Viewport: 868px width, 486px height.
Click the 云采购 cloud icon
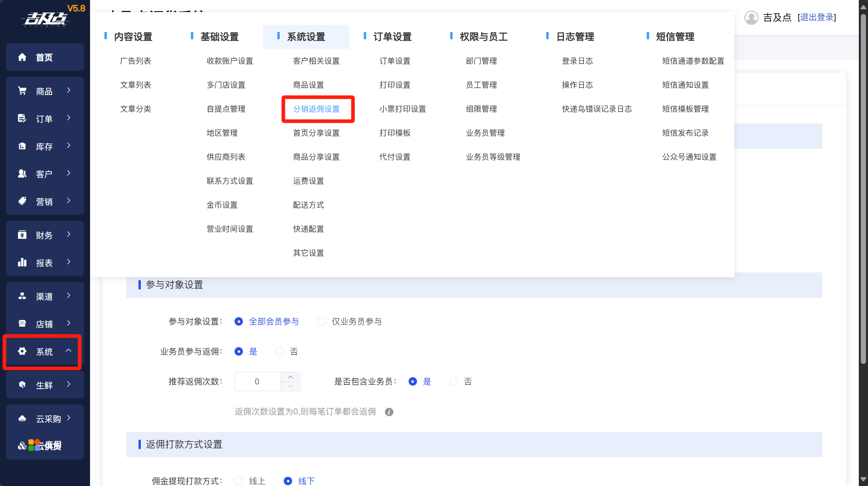pos(22,418)
